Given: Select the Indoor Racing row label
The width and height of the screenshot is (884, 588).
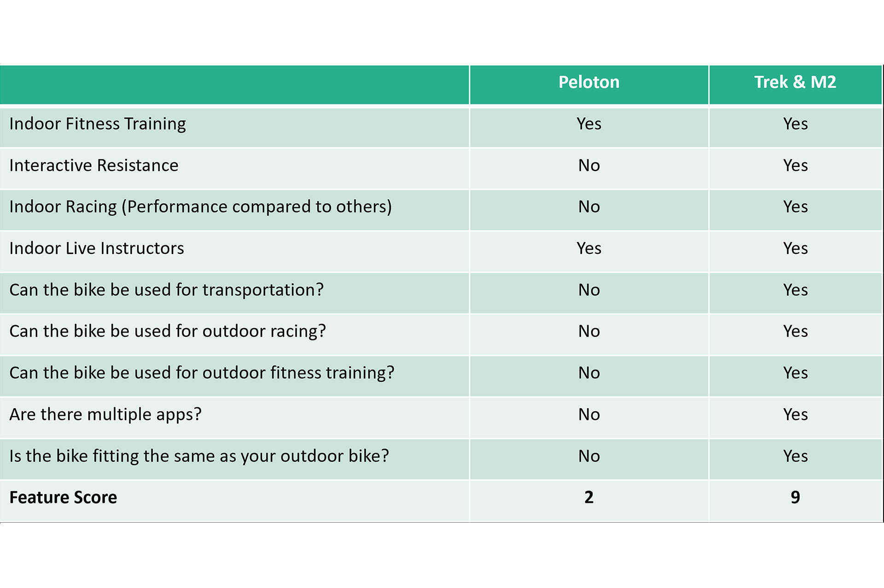Looking at the screenshot, I should 200,207.
